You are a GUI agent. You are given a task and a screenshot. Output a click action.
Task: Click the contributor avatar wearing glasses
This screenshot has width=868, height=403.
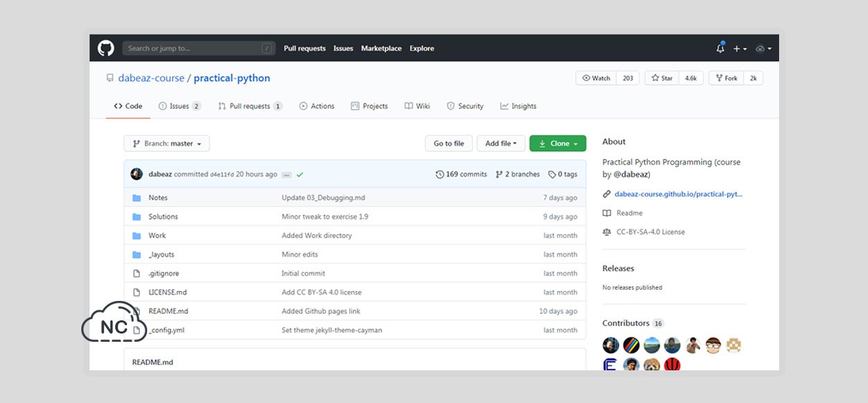coord(713,345)
